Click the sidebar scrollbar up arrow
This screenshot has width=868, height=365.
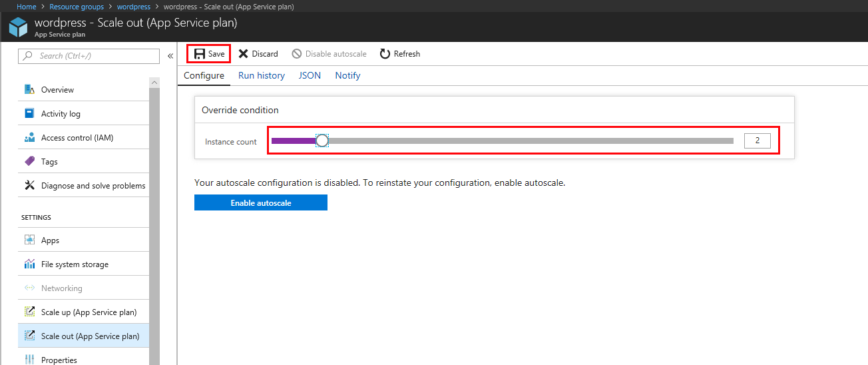[x=154, y=82]
